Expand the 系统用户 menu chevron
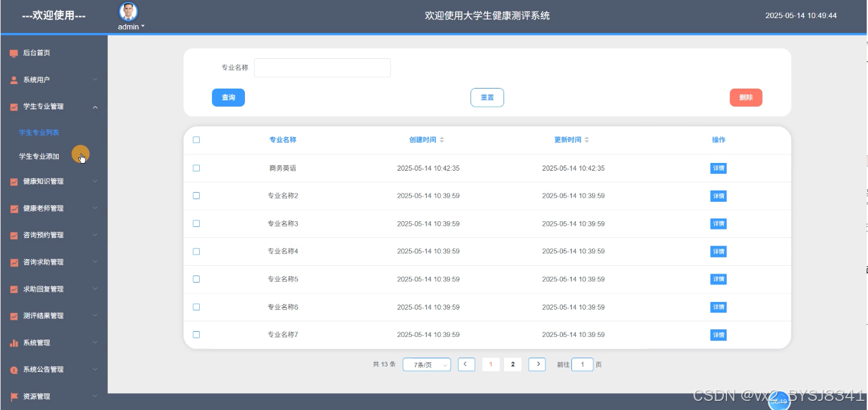Viewport: 868px width, 410px height. tap(95, 80)
